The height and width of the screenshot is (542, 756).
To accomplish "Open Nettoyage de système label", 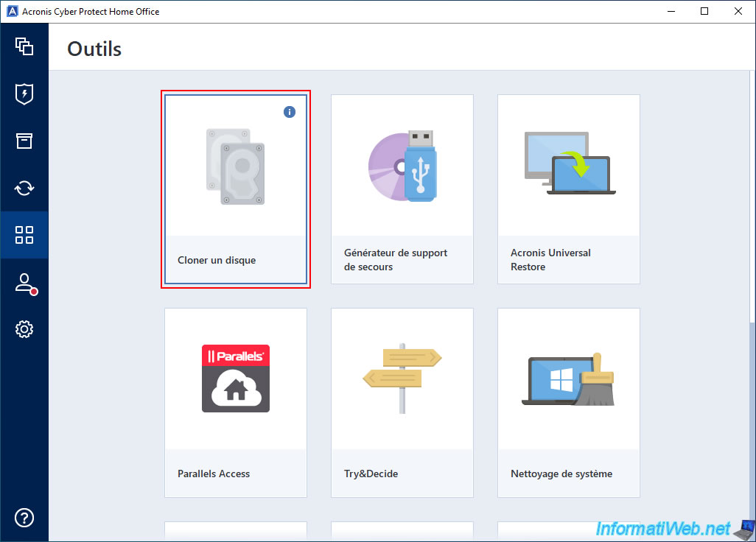I will point(561,474).
